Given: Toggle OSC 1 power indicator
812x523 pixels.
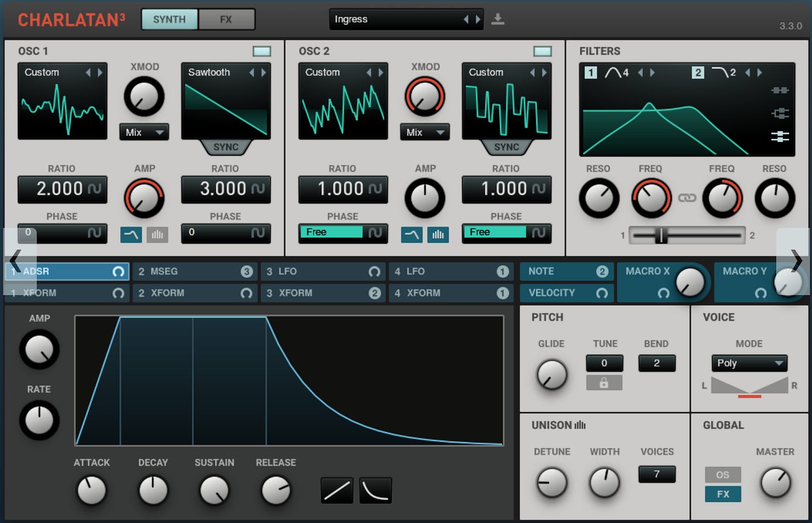Looking at the screenshot, I should (x=262, y=51).
